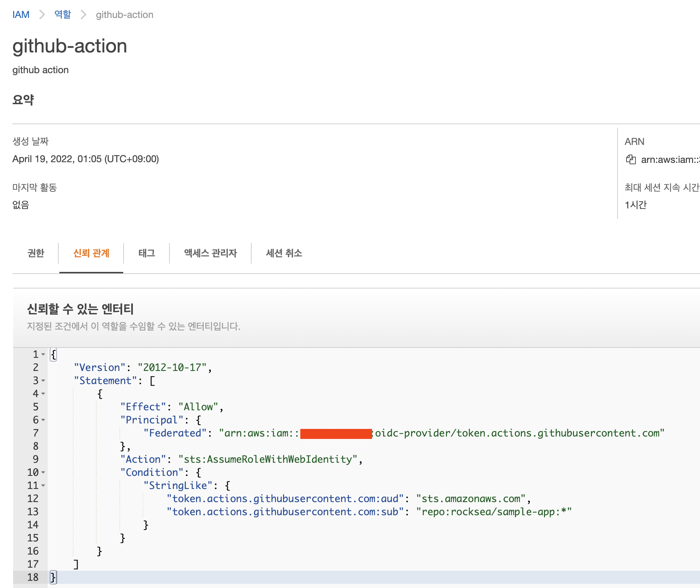Collapse the Condition fold arrow at line 10
Viewport: 700px width, 588px height.
pyautogui.click(x=43, y=472)
